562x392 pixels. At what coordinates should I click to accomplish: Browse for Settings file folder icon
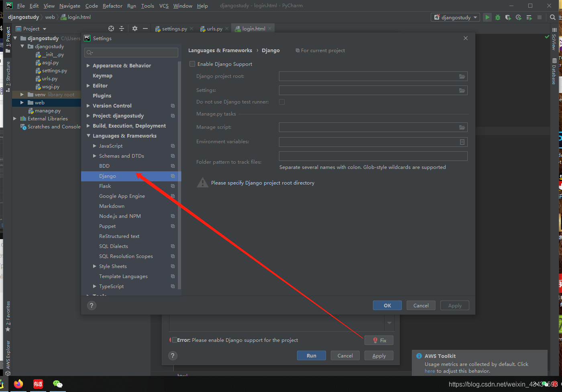[462, 90]
